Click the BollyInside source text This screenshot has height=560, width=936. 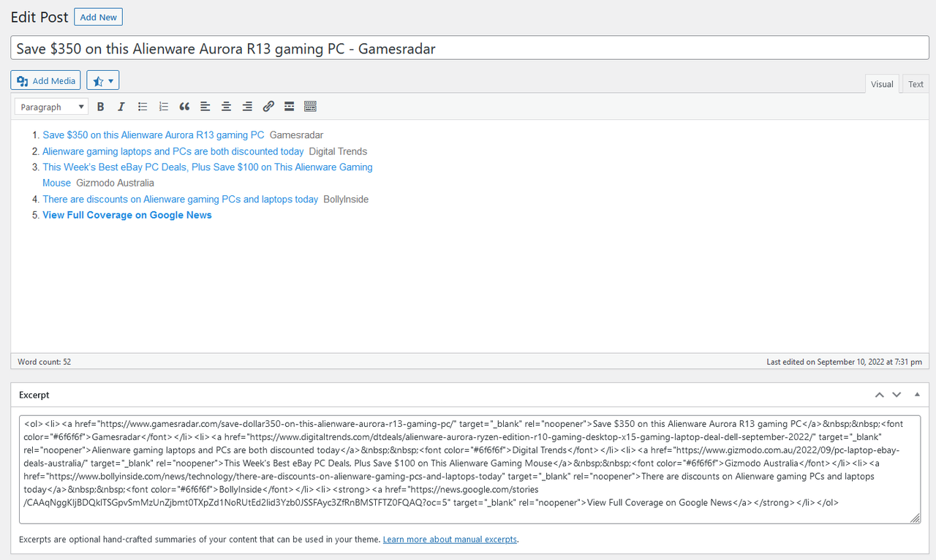tap(346, 200)
